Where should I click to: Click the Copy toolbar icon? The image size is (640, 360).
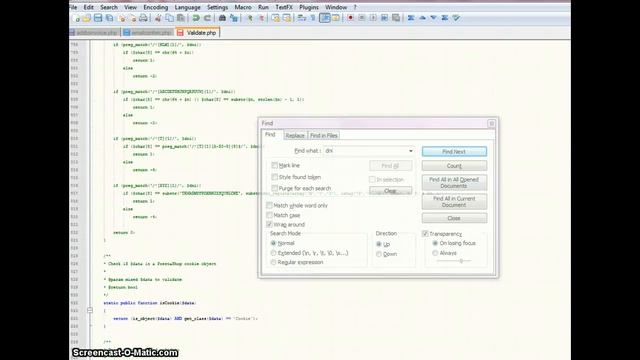click(x=169, y=18)
